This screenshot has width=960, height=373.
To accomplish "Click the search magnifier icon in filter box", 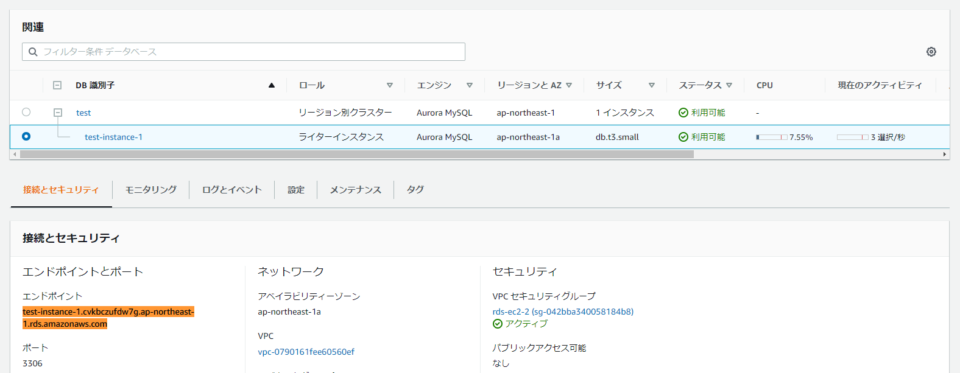I will (33, 52).
